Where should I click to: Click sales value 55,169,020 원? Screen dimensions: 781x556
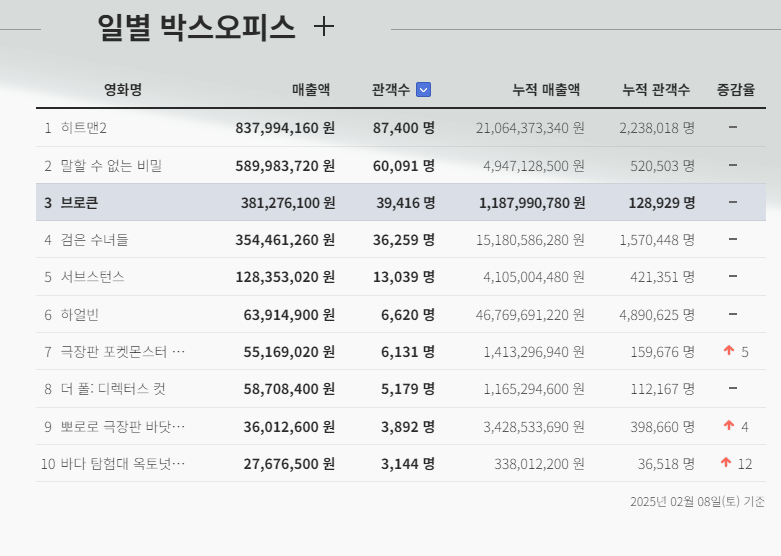[x=289, y=352]
